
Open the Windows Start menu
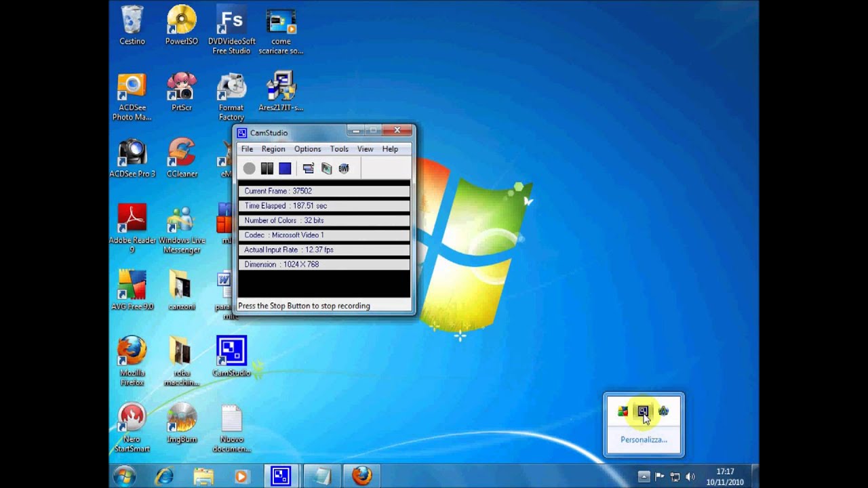(124, 476)
